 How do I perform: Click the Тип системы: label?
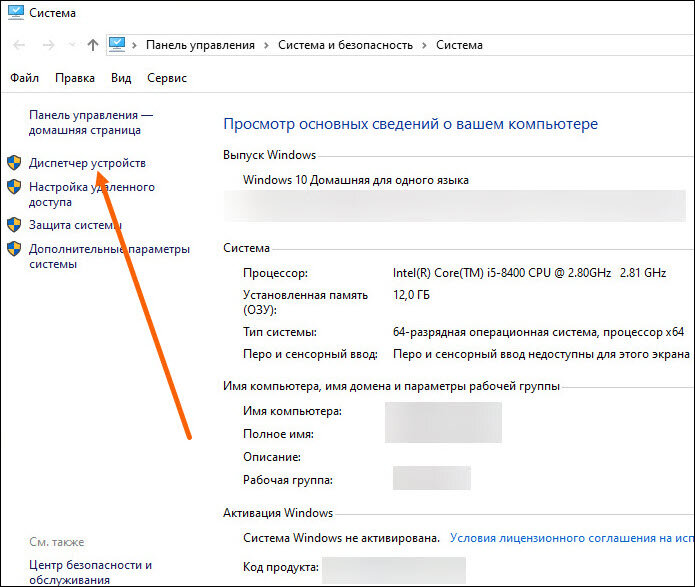tap(280, 332)
